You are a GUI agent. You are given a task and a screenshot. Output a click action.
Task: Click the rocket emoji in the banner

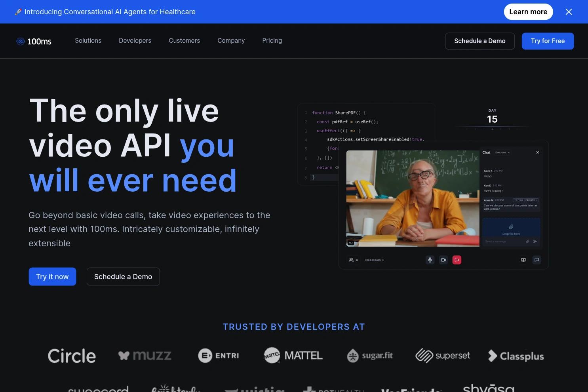click(x=18, y=12)
